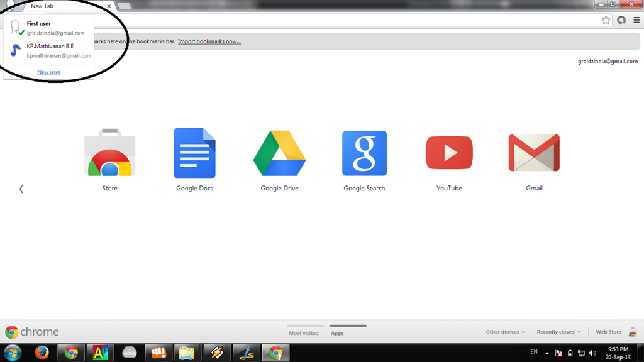Click the Action Center flag tray icon
The width and height of the screenshot is (644, 362).
click(558, 353)
